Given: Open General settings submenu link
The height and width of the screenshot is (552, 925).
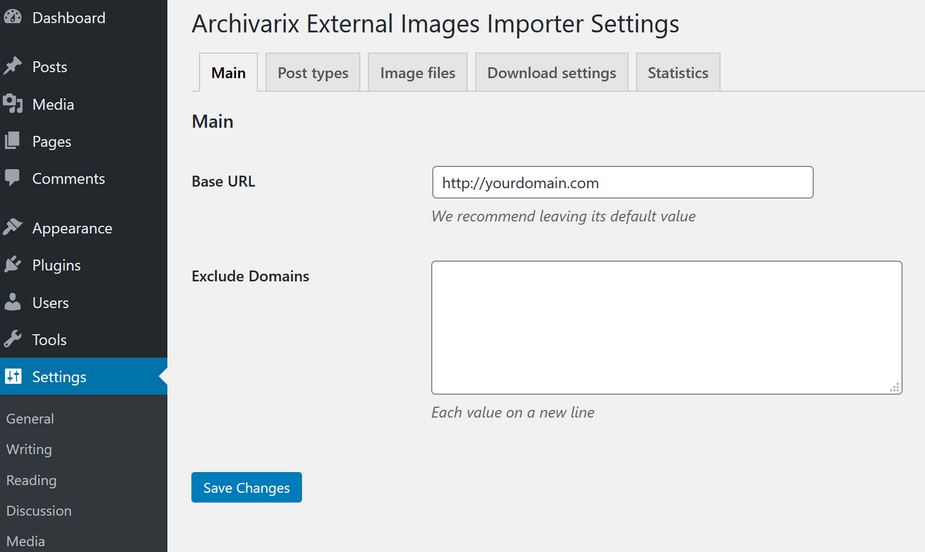Looking at the screenshot, I should (30, 419).
